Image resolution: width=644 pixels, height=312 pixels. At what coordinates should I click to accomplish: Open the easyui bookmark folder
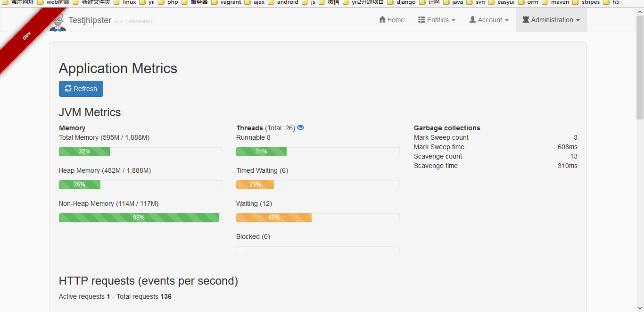pyautogui.click(x=502, y=2)
